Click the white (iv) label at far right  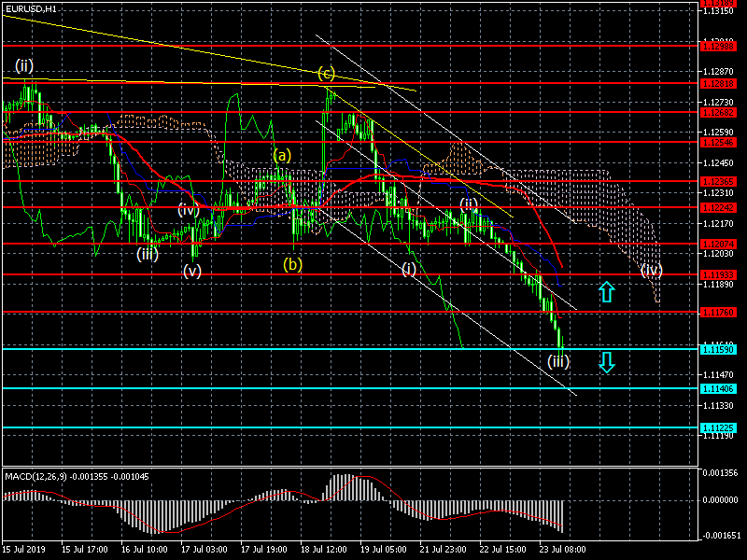(x=652, y=270)
